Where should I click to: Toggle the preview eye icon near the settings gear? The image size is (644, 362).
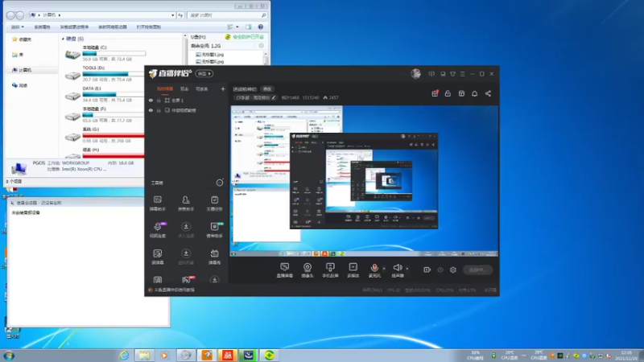[x=440, y=269]
